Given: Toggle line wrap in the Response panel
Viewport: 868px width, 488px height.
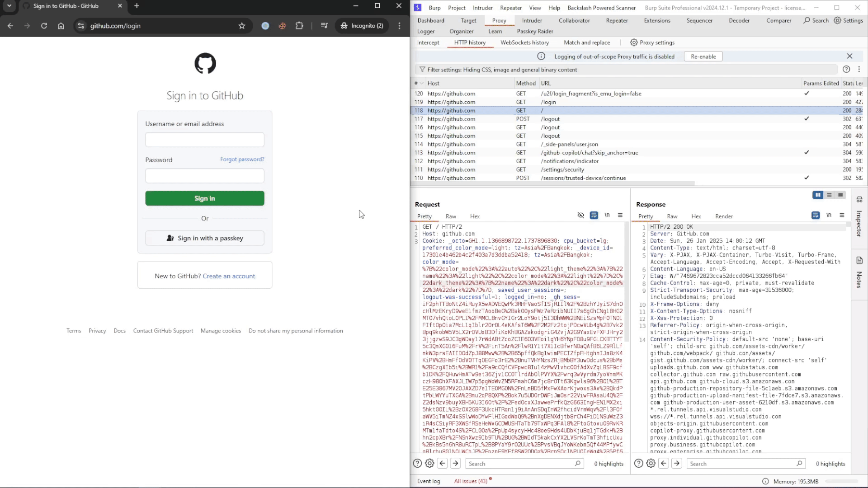Looking at the screenshot, I should pos(816,215).
